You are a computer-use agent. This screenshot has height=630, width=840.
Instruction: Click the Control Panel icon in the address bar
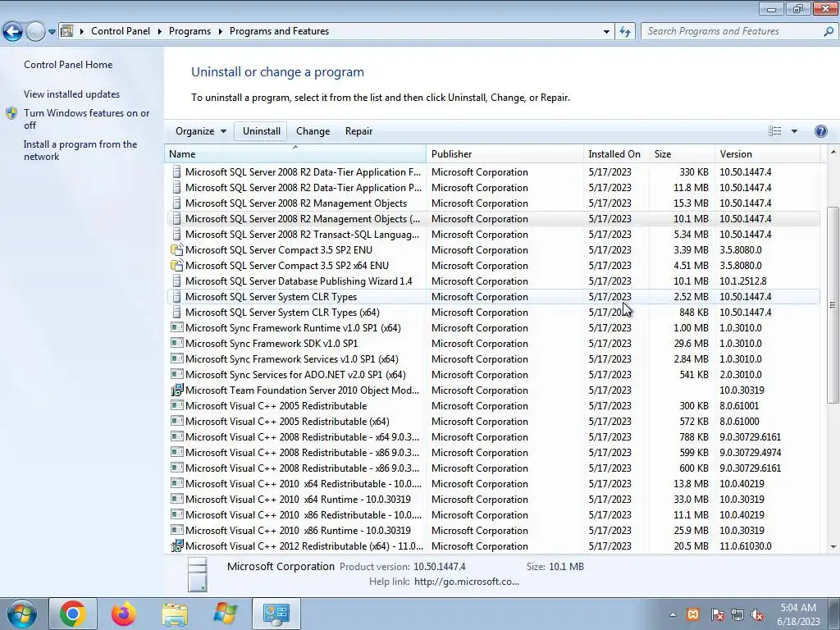coord(67,31)
